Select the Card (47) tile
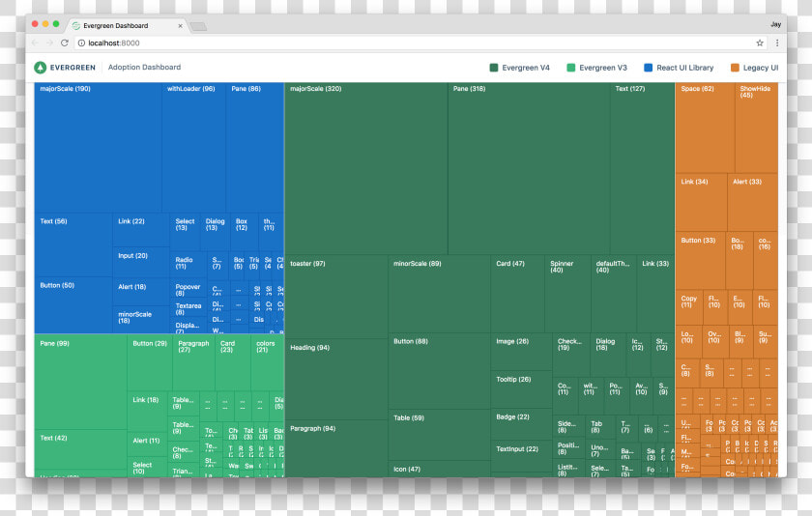Image resolution: width=812 pixels, height=516 pixels. (x=517, y=294)
